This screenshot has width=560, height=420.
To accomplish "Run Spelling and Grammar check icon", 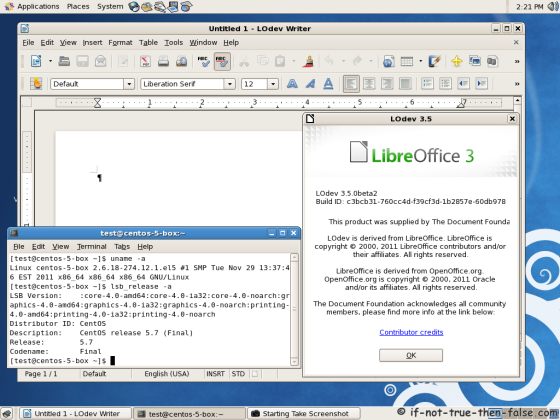I will tap(204, 61).
